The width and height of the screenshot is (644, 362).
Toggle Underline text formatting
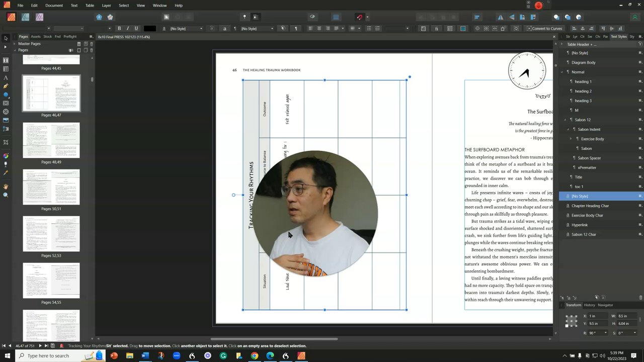[x=136, y=29]
